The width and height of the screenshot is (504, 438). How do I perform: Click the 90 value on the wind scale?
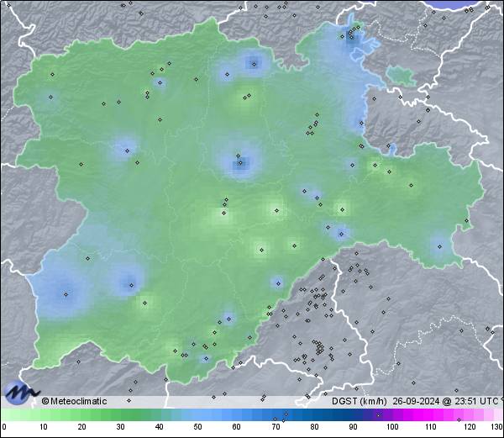tap(354, 427)
